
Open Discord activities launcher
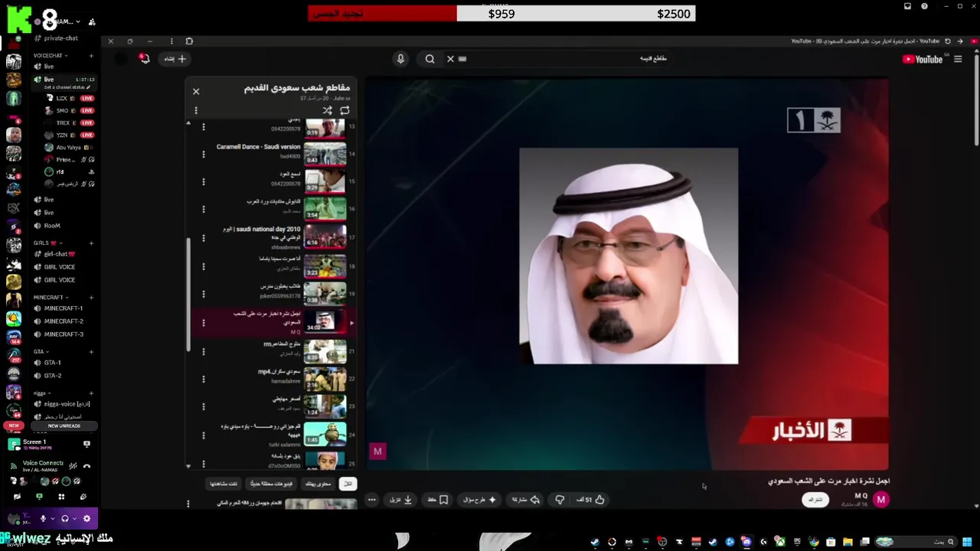[x=61, y=497]
